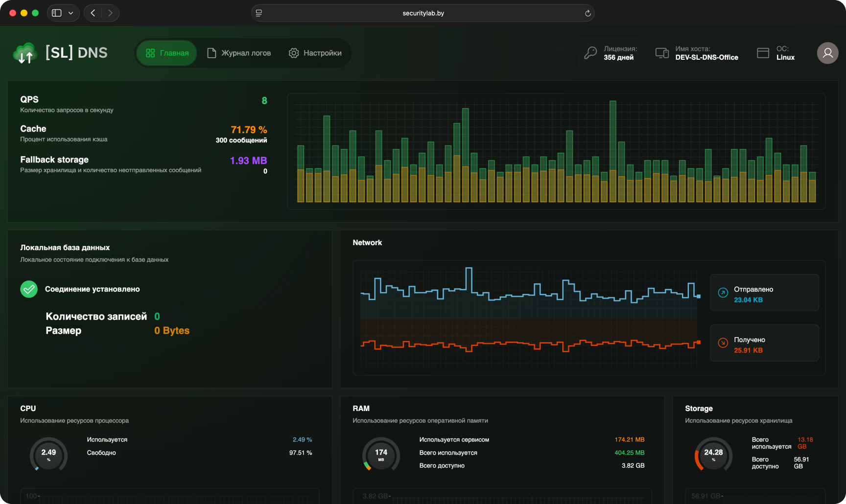Click the license key icon
Screen dimensions: 846x504
coord(590,53)
